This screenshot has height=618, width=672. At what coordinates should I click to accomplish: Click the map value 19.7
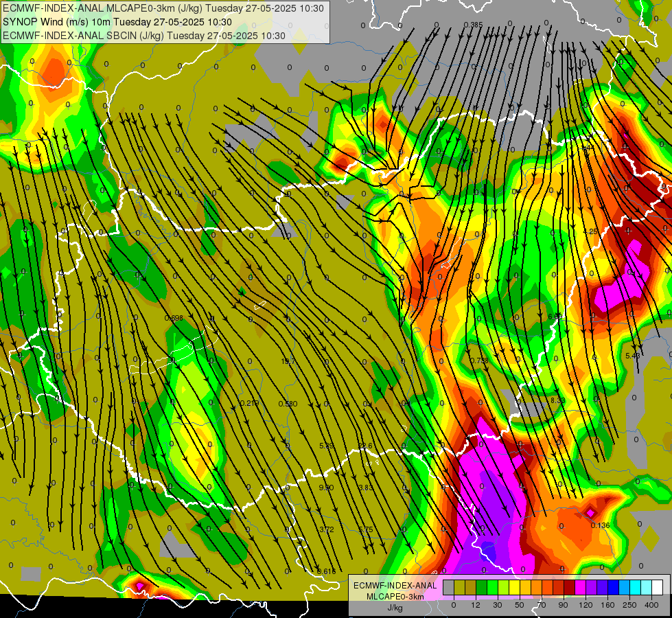coord(288,362)
